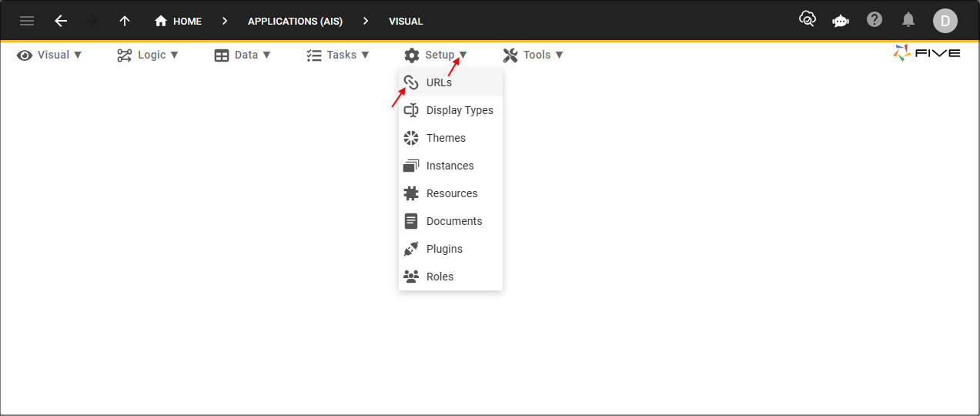
Task: Open the chatbot assistant icon
Action: [841, 21]
